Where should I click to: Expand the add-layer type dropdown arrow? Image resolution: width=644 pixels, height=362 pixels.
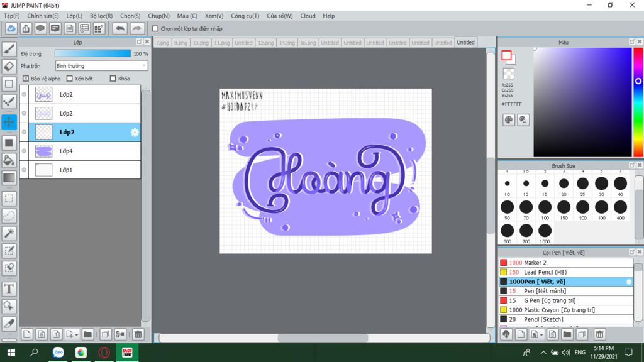pyautogui.click(x=76, y=335)
